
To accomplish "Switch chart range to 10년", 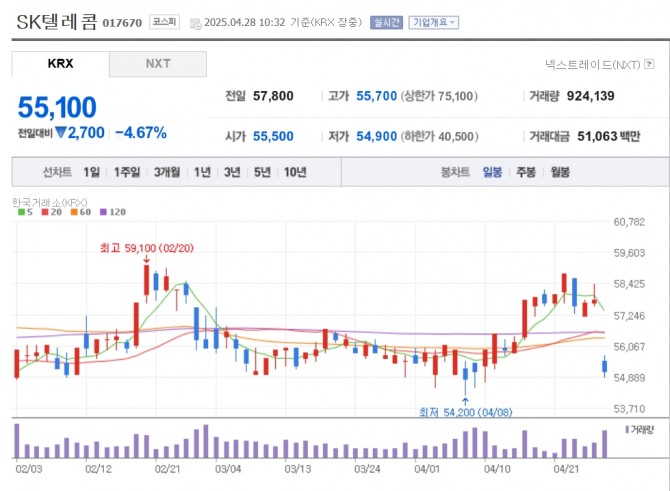I will coord(295,172).
